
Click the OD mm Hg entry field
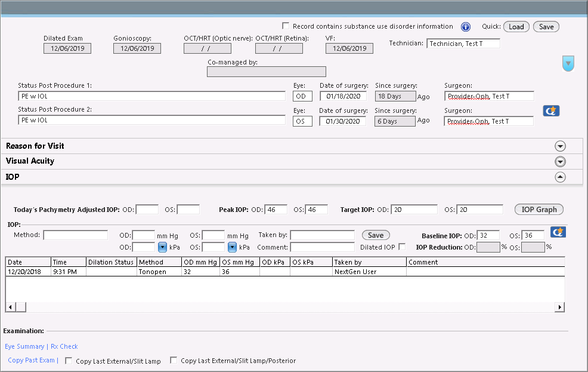pyautogui.click(x=144, y=235)
